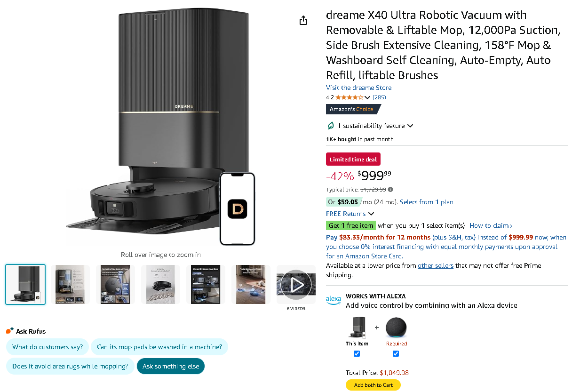
Task: Click the Alexa logo icon
Action: (x=334, y=300)
